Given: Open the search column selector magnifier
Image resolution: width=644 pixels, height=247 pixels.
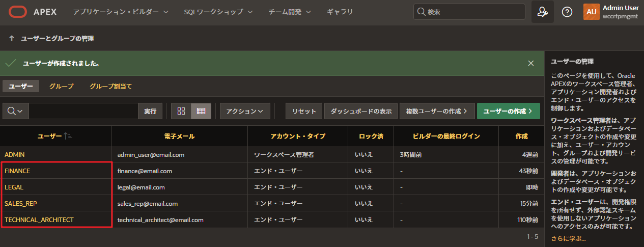Looking at the screenshot, I should 15,111.
